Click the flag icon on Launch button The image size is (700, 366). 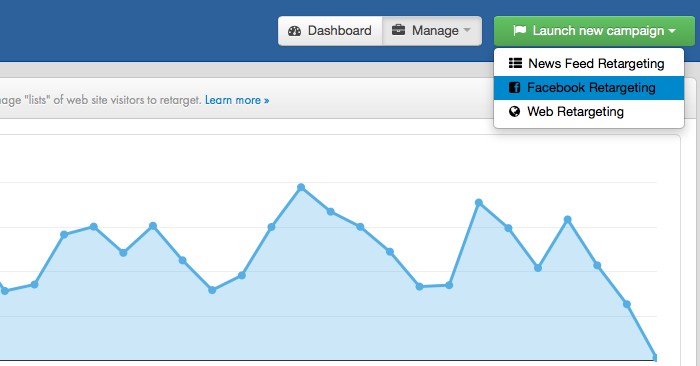[520, 30]
